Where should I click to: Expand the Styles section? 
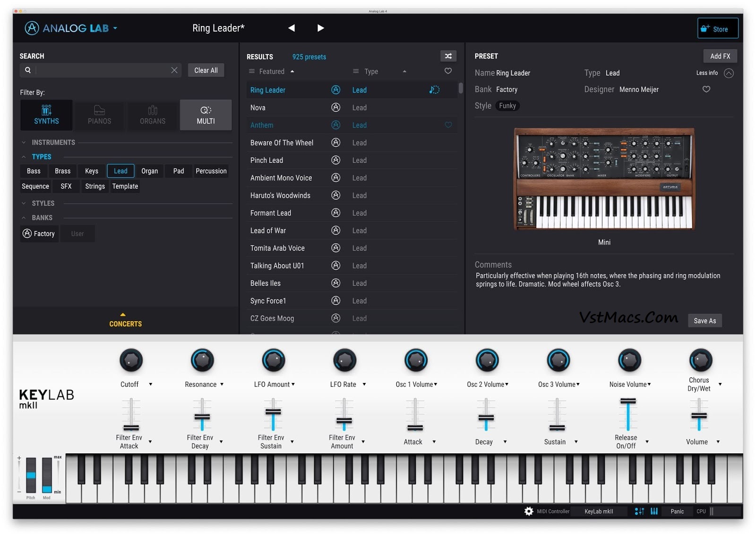click(x=24, y=203)
